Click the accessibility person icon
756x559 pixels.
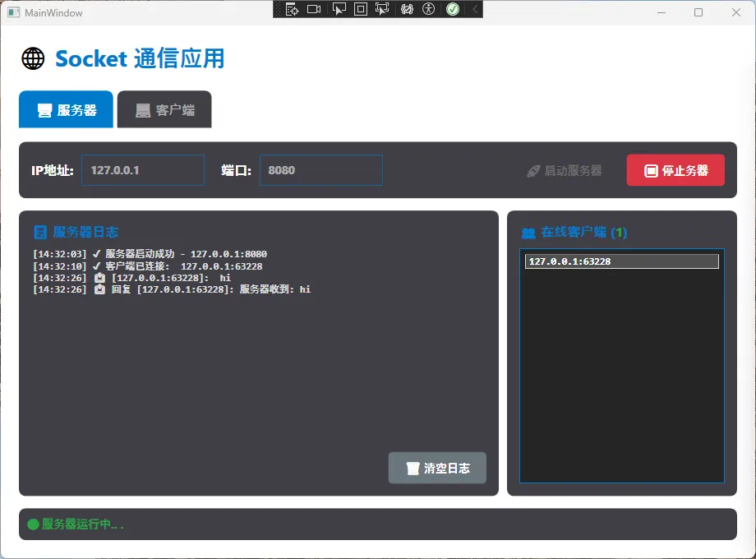[x=428, y=10]
